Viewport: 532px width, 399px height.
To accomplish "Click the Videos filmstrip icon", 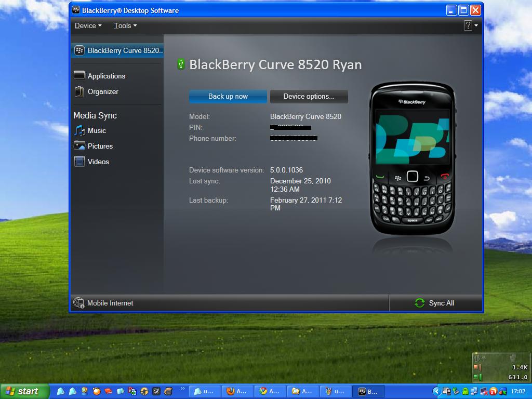I will (79, 161).
